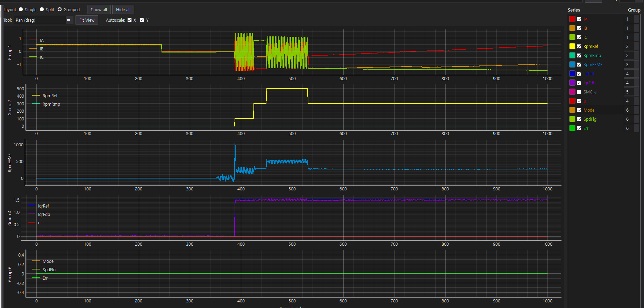This screenshot has height=308, width=644.
Task: Hide the RpmRef series via its checkbox
Action: [x=579, y=46]
